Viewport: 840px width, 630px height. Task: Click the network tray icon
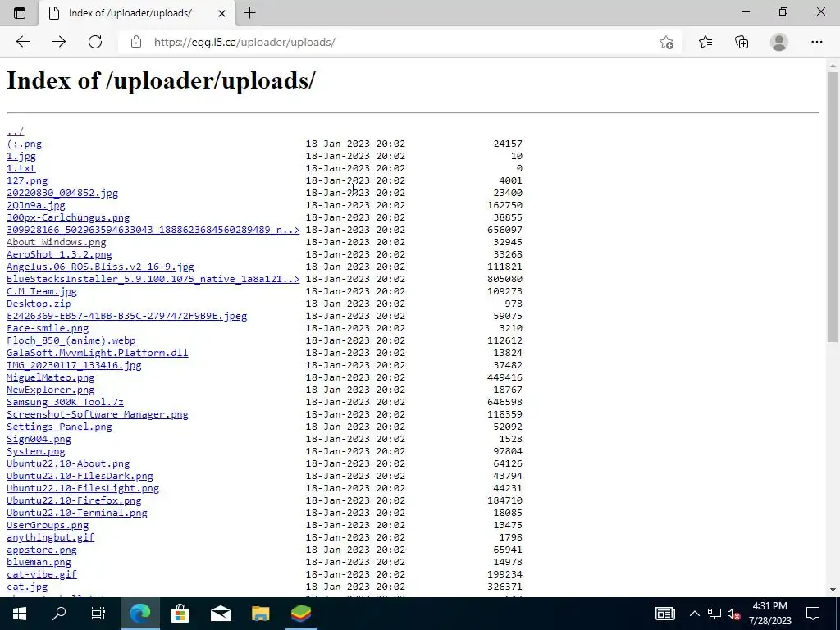(714, 614)
